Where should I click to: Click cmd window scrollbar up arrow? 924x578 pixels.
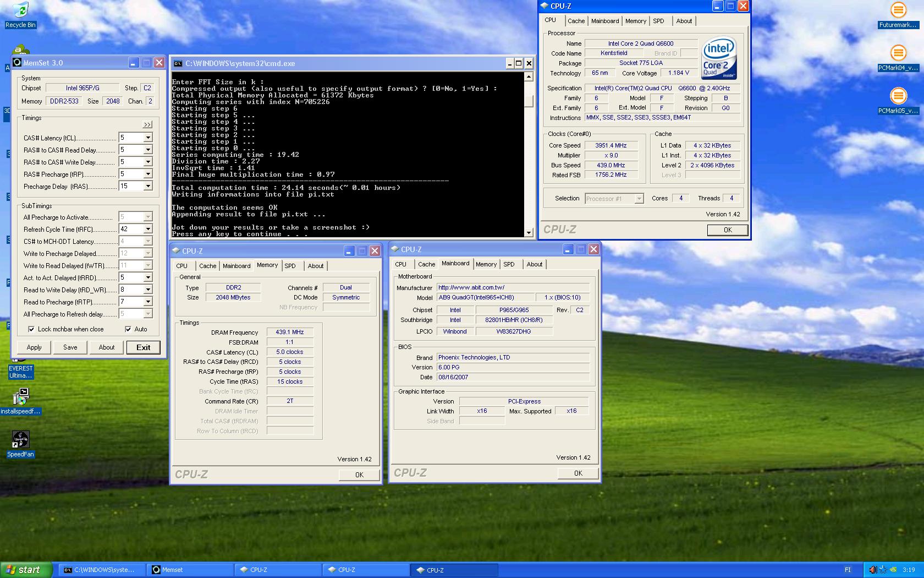pos(529,77)
